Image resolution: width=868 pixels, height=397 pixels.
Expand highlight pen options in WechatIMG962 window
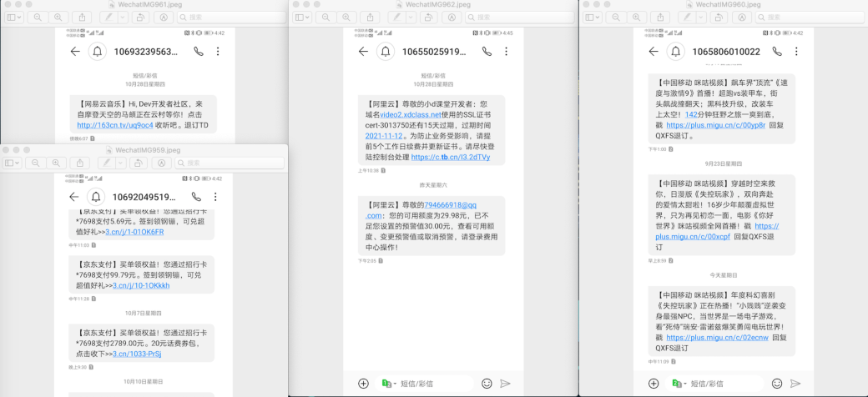pyautogui.click(x=411, y=18)
